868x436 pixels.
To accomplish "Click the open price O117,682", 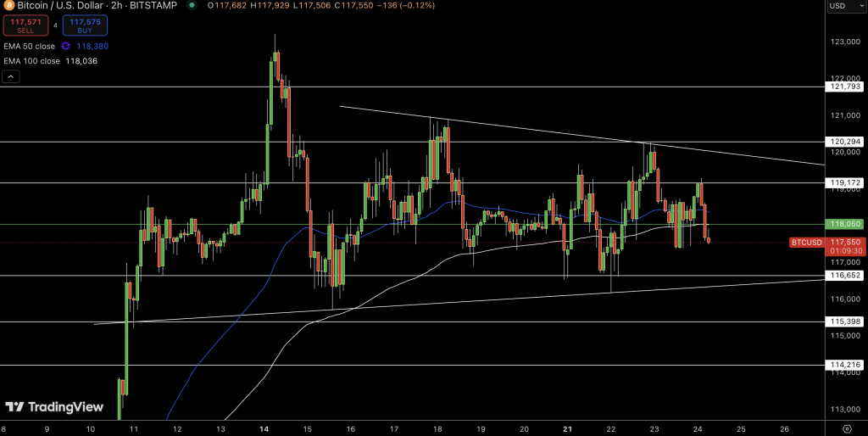I will pyautogui.click(x=227, y=5).
